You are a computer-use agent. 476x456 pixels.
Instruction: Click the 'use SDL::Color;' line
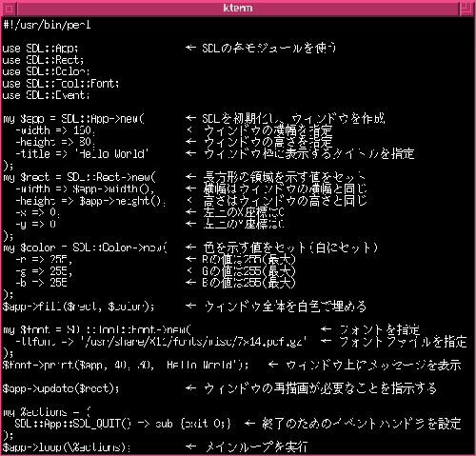[46, 71]
